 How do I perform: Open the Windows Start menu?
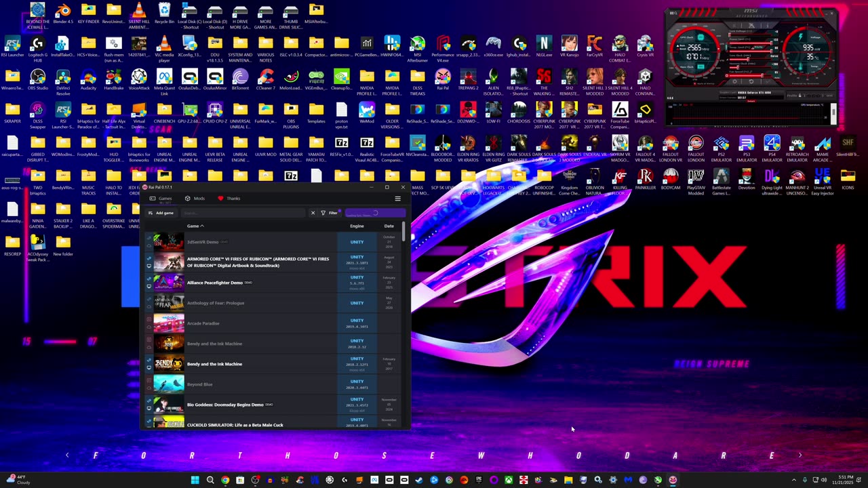[195, 480]
